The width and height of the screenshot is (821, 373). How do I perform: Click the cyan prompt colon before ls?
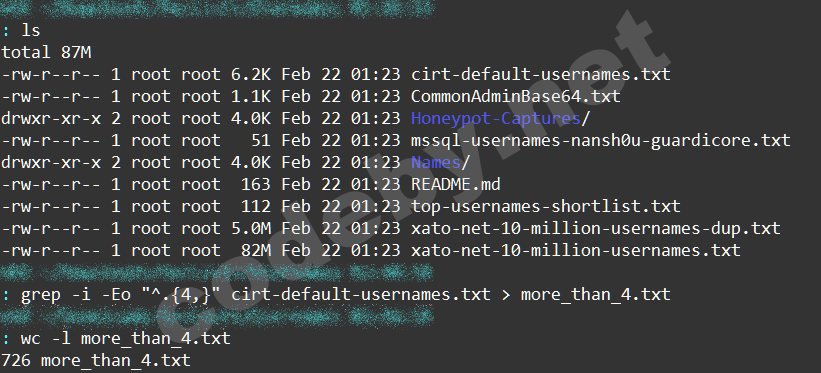click(x=6, y=31)
